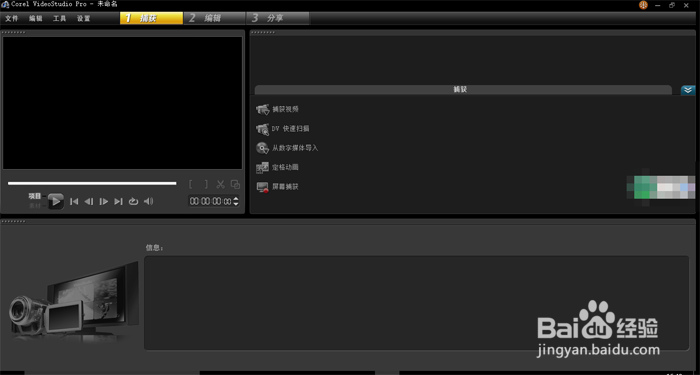Select 素材 playback mode
Image resolution: width=700 pixels, height=375 pixels.
pyautogui.click(x=35, y=206)
